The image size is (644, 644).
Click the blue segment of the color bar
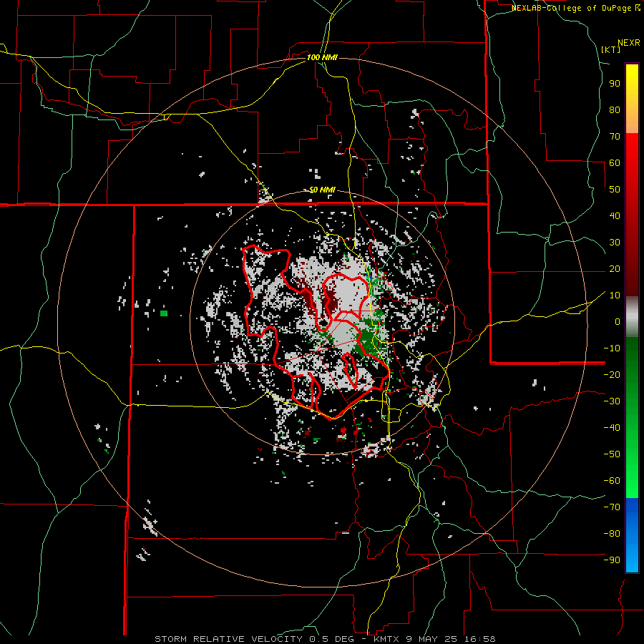point(632,535)
